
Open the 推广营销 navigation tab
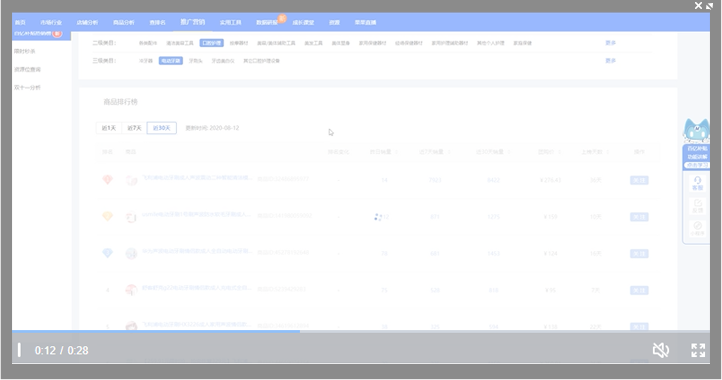(x=192, y=22)
